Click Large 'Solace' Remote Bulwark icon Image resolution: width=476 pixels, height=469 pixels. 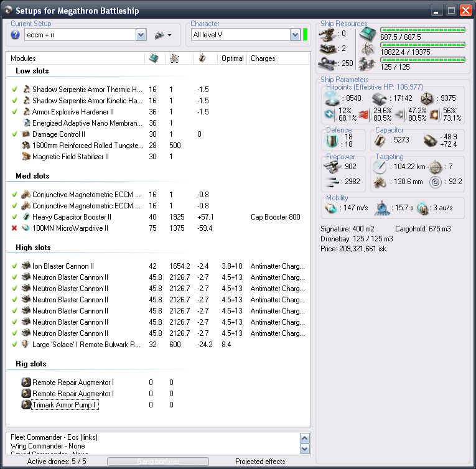coord(26,344)
